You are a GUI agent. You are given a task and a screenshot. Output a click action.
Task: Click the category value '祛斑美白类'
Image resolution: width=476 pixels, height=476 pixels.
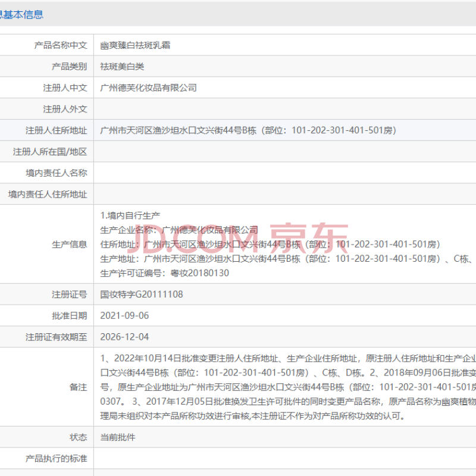point(122,67)
